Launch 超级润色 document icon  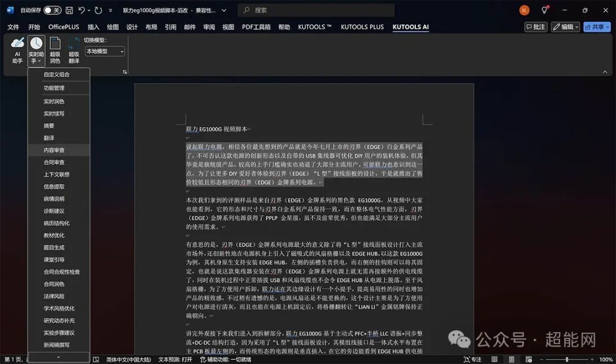pos(55,50)
